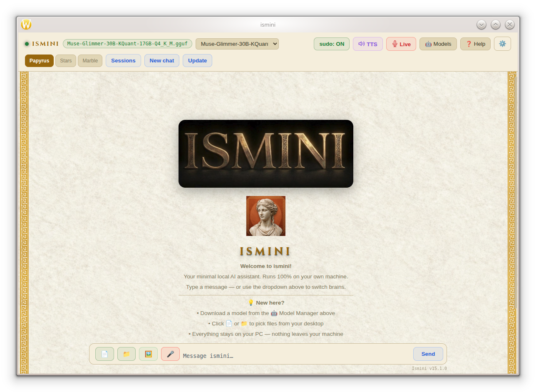Screen dimensions: 536x392
Task: Click the green status dot beside ISMINI
Action: point(27,44)
